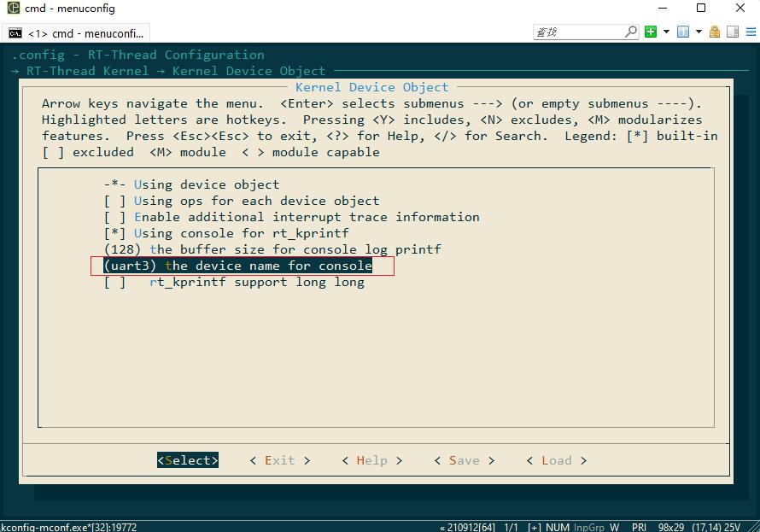Viewport: 760px width, 532px height.
Task: Click the search magnifier icon
Action: (x=631, y=32)
